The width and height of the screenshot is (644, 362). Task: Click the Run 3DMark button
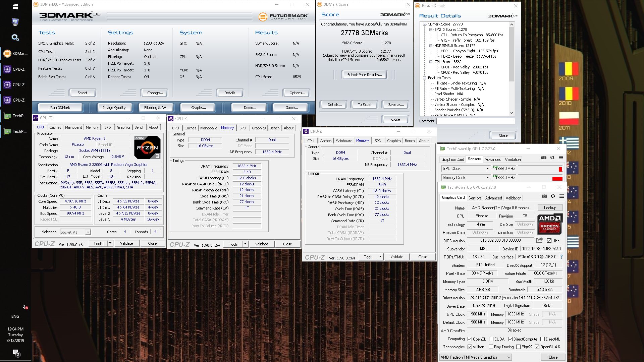(60, 108)
